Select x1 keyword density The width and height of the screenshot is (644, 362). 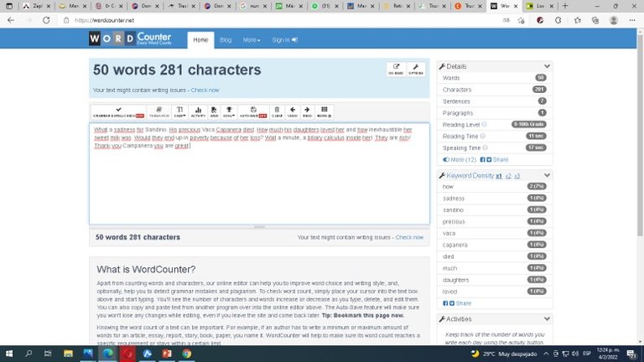point(499,176)
